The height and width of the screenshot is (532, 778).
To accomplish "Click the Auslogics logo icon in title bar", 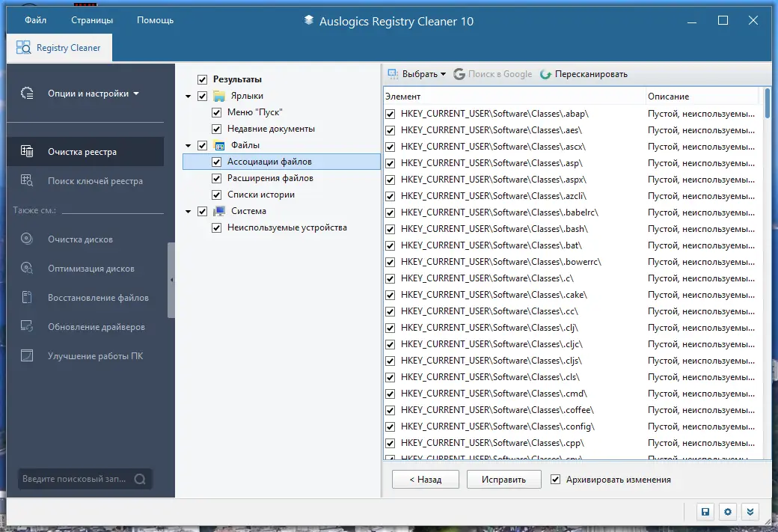I will tap(309, 20).
